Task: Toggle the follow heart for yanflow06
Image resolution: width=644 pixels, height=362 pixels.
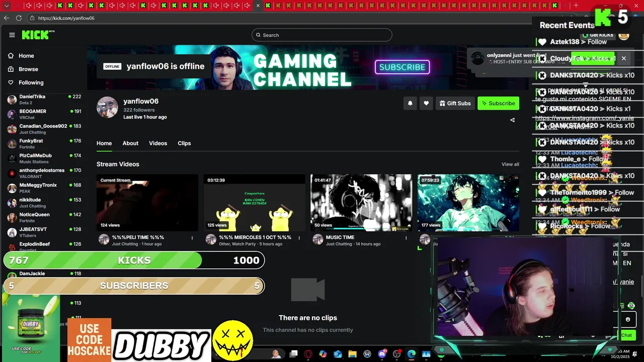Action: click(x=426, y=103)
